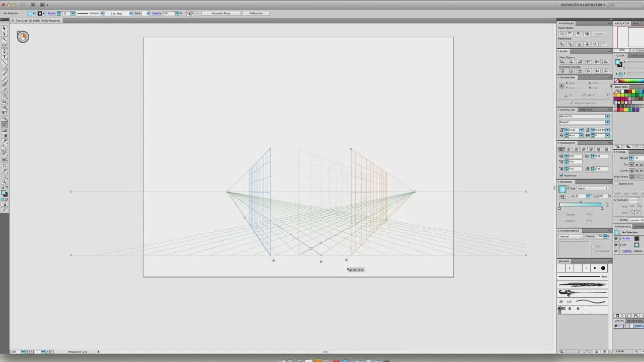Viewport: 644px width, 362px height.
Task: Select the Direct Selection tool
Action: pos(5,34)
